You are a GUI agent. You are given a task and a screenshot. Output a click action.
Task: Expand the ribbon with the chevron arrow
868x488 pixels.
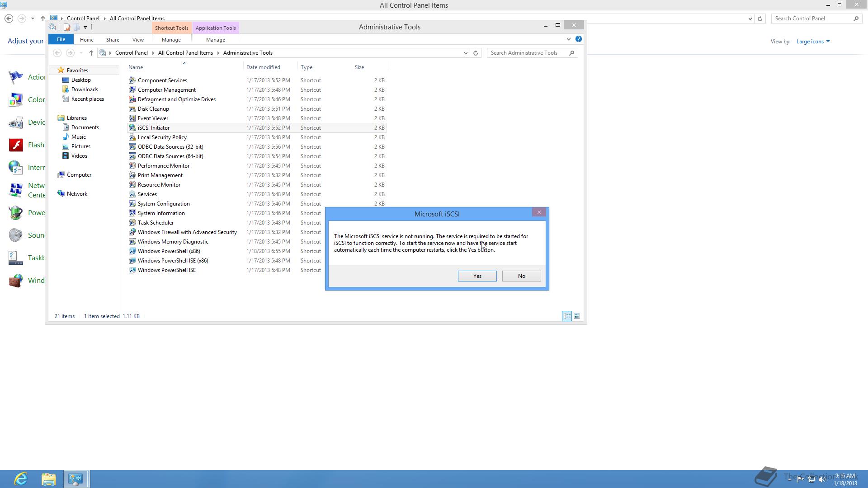(568, 39)
